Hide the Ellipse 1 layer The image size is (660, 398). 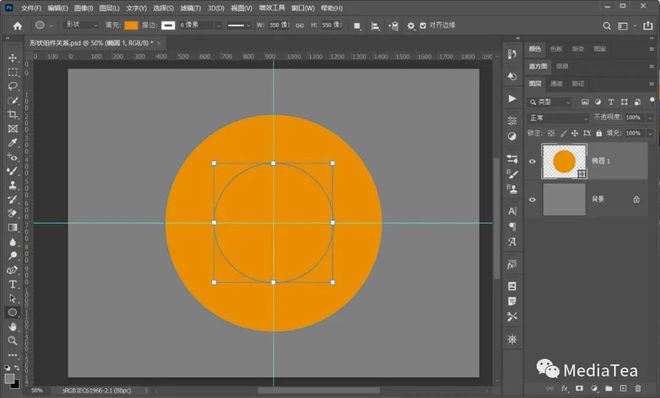click(532, 161)
